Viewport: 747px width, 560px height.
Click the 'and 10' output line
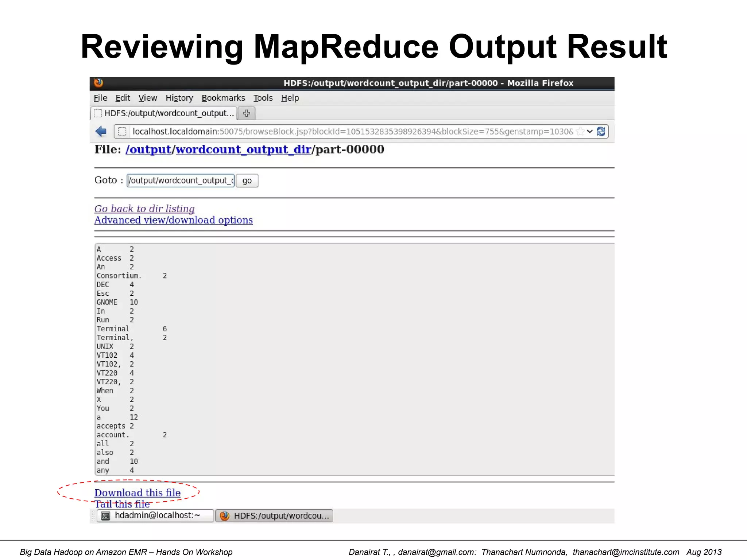pos(117,461)
